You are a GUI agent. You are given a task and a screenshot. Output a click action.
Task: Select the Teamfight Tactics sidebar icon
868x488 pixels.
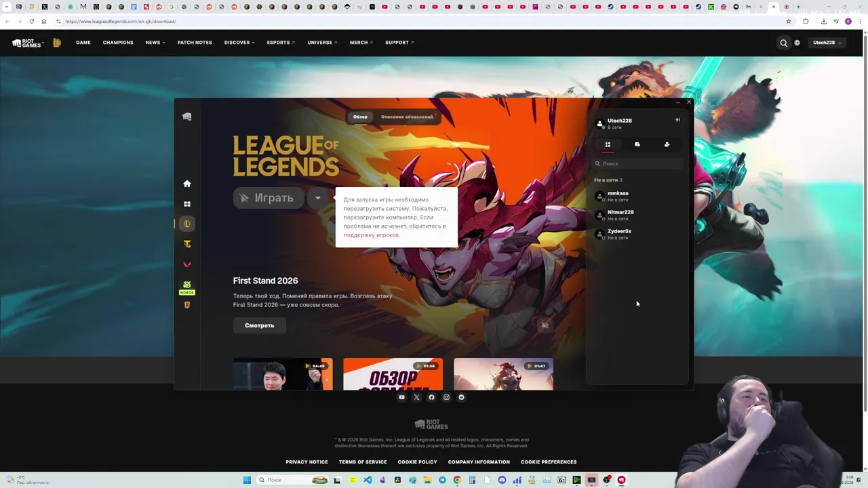[187, 244]
